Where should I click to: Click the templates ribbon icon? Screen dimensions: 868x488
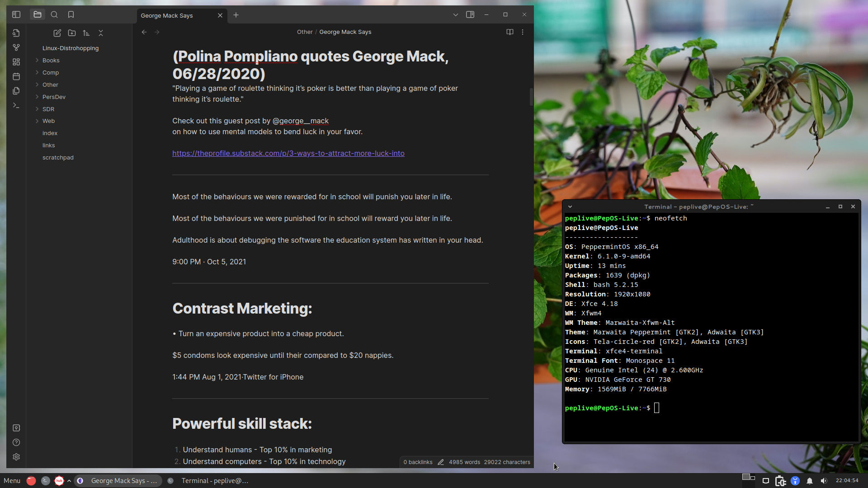(x=16, y=91)
